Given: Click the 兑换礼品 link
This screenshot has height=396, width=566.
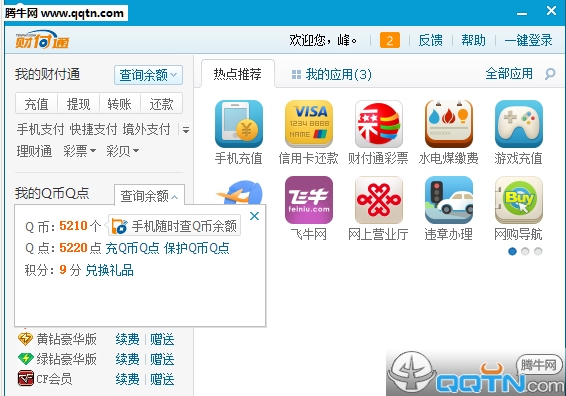Looking at the screenshot, I should [x=109, y=270].
